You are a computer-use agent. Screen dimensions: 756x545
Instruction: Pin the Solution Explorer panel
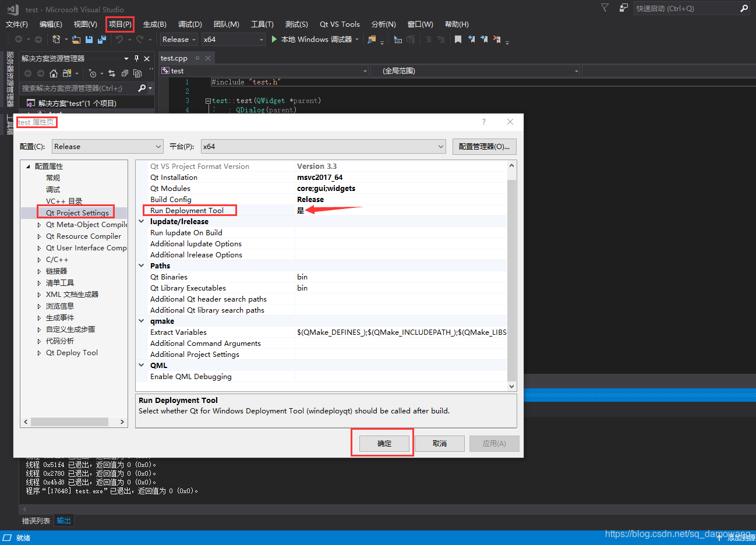click(x=137, y=58)
